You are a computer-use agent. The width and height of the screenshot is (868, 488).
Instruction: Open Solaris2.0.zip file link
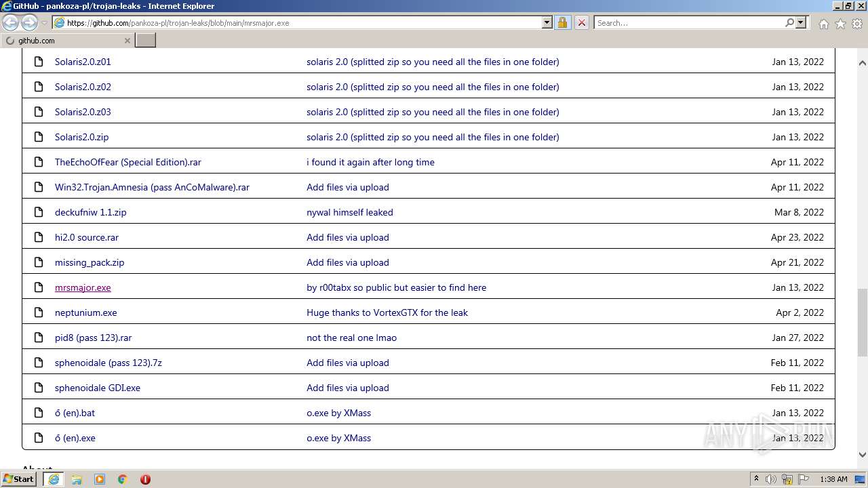81,137
